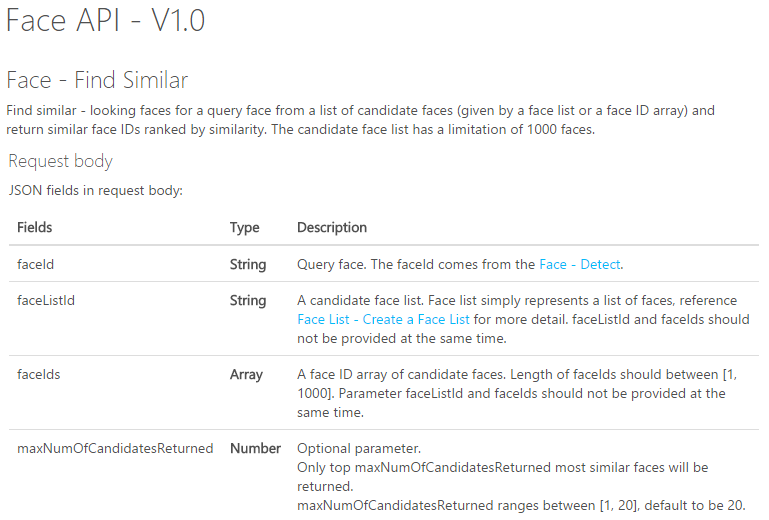The image size is (769, 520).
Task: Select the faceIds field name
Action: coord(39,374)
